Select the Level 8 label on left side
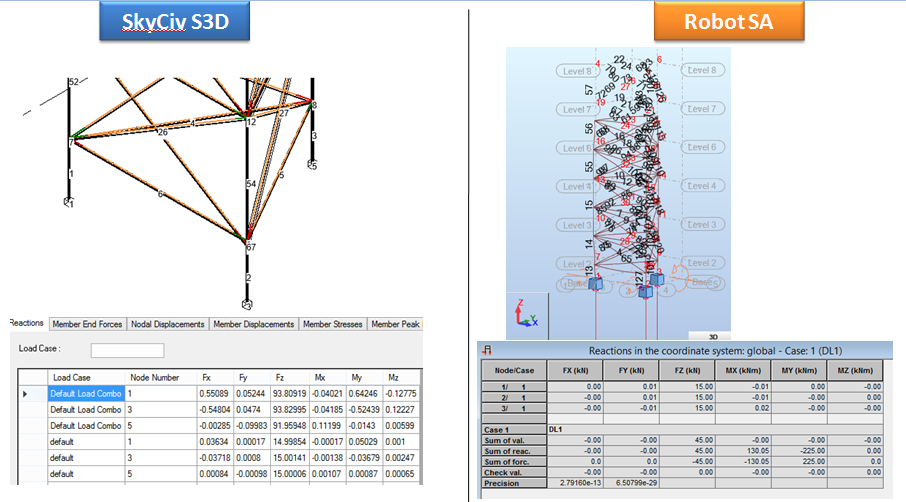The width and height of the screenshot is (906, 502). [x=577, y=71]
